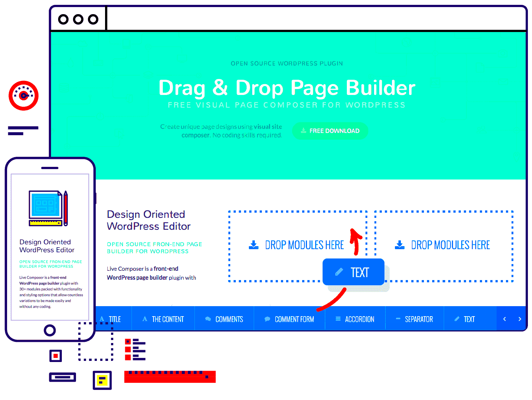The height and width of the screenshot is (400, 532).
Task: Select the TEXT module in the bottom bar
Action: [470, 319]
